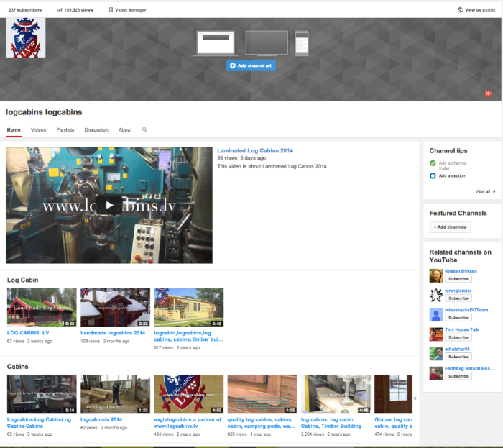503x448 pixels.
Task: Open quality log cabins 1:25 thumbnail
Action: 262,394
